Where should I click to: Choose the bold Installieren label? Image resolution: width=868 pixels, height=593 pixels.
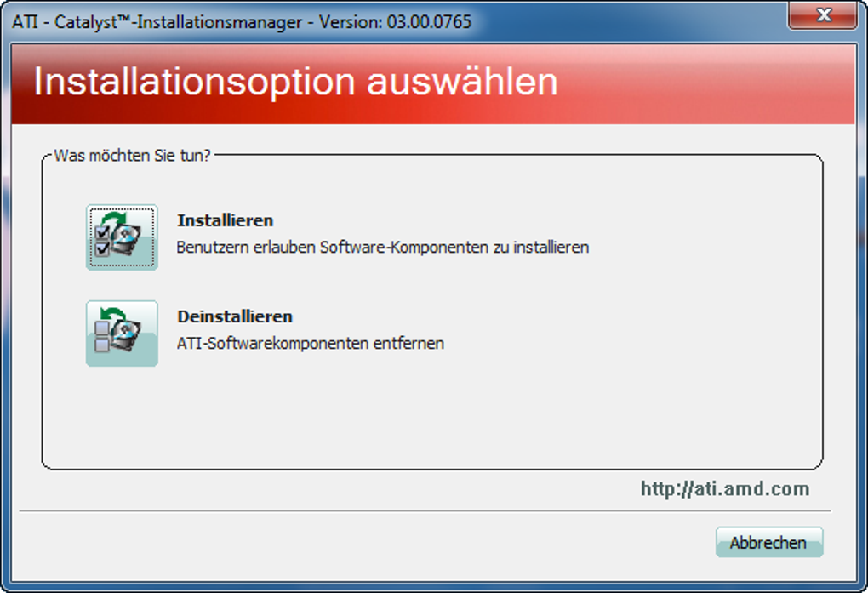(x=226, y=220)
